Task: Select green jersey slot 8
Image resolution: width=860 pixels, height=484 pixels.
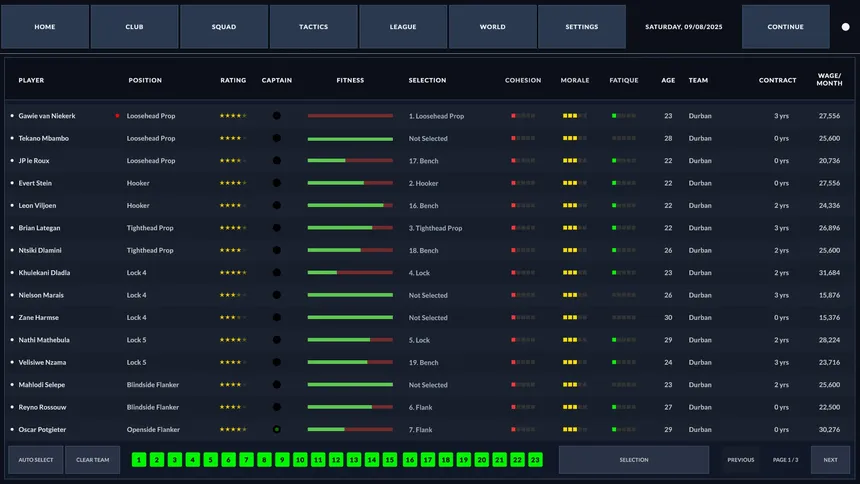Action: coord(264,460)
